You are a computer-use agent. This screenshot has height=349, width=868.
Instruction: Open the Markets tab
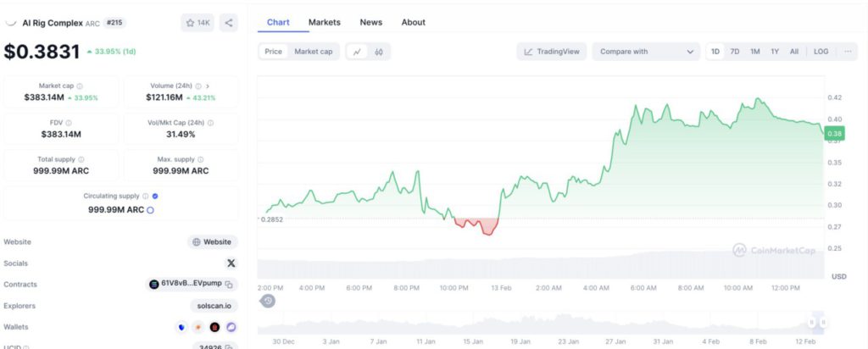[x=325, y=22]
